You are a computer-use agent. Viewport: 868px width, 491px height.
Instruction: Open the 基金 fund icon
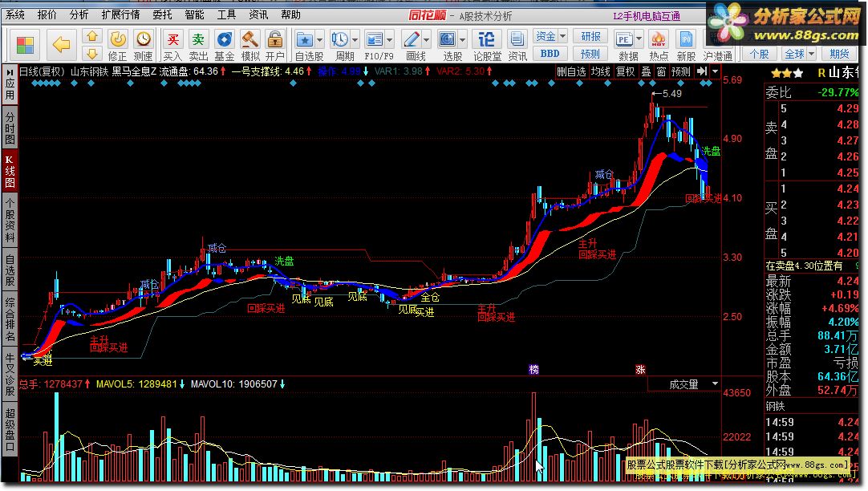tap(224, 39)
